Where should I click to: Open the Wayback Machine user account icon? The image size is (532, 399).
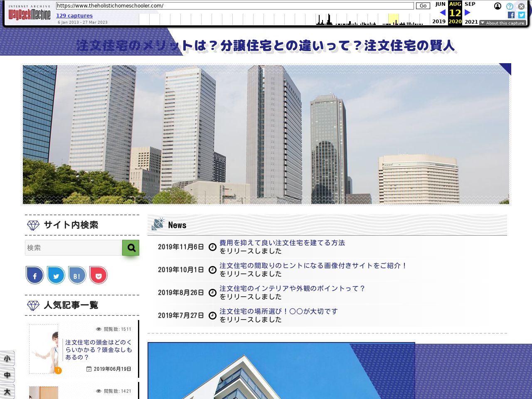(498, 6)
